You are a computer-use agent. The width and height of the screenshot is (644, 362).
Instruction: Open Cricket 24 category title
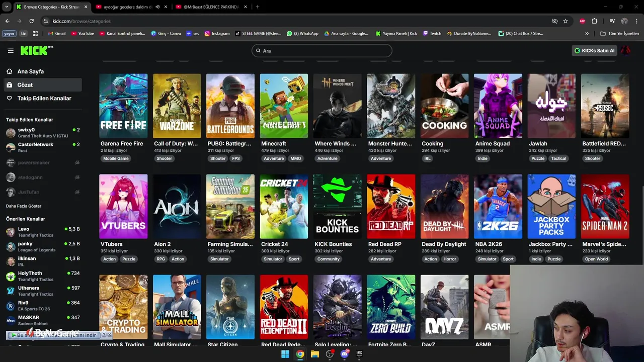(275, 244)
